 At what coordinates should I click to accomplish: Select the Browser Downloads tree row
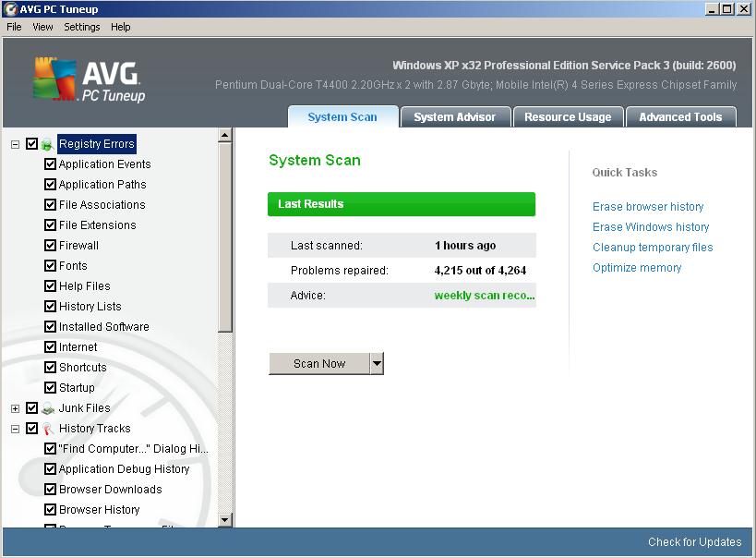click(x=111, y=490)
